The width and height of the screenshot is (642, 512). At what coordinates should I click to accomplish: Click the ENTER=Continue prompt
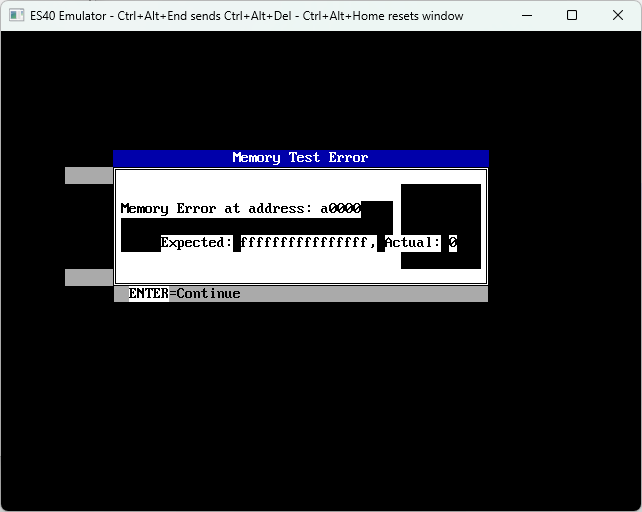pyautogui.click(x=184, y=294)
